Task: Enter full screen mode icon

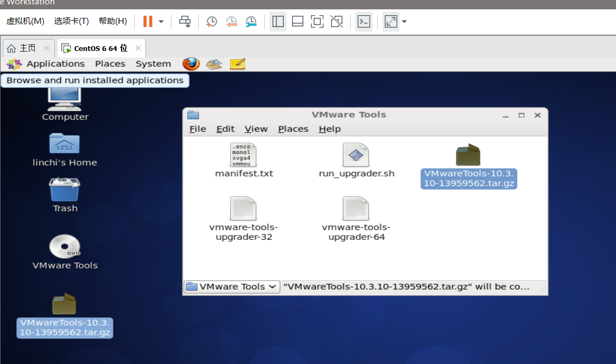Action: point(317,21)
